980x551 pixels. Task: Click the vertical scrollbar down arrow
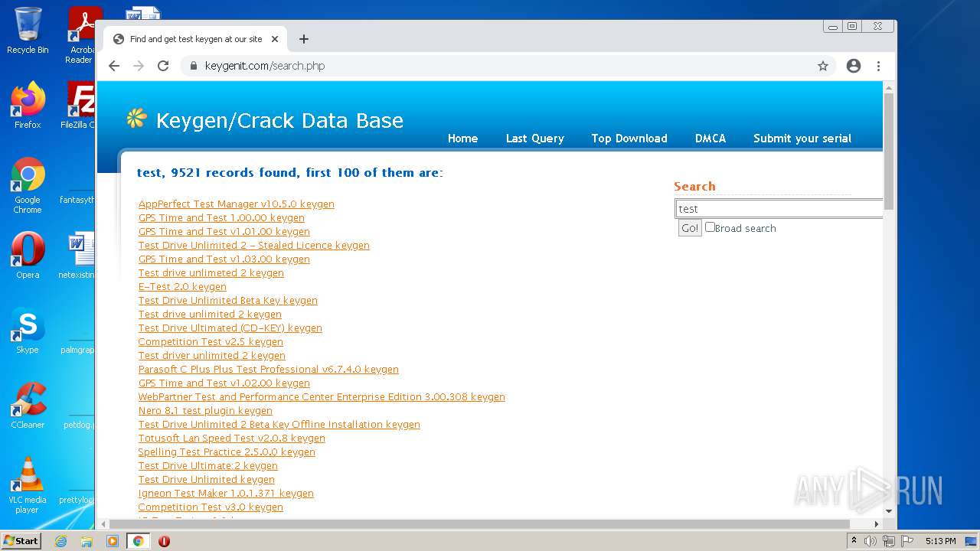tap(889, 511)
